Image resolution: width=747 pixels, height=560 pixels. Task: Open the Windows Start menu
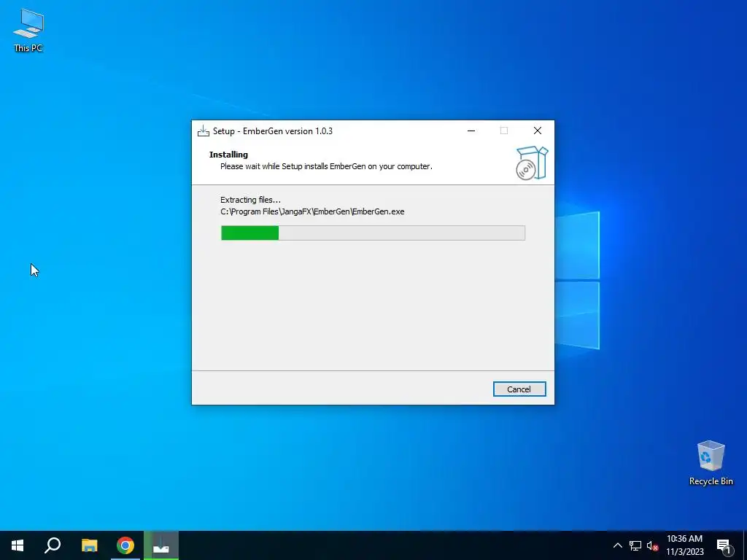pyautogui.click(x=18, y=545)
